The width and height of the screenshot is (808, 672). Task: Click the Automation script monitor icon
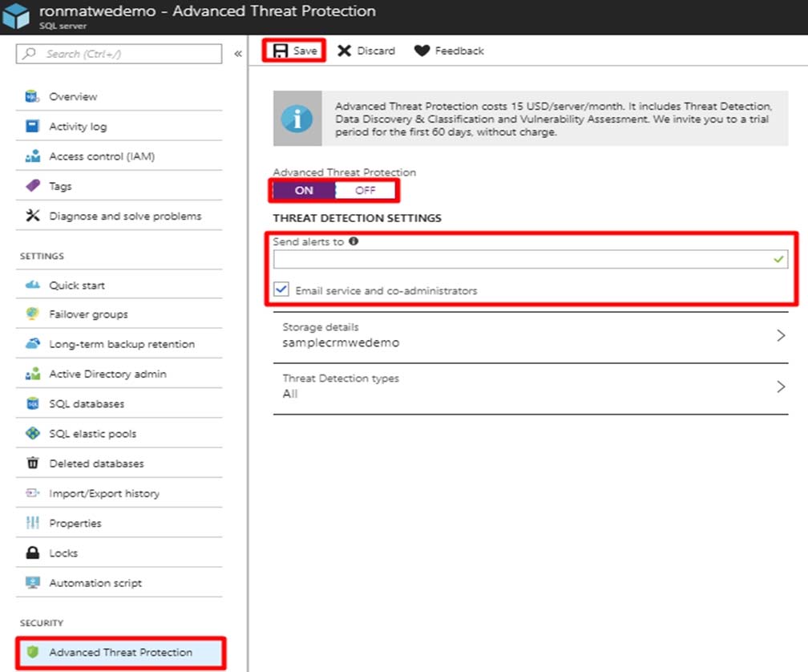pos(32,582)
